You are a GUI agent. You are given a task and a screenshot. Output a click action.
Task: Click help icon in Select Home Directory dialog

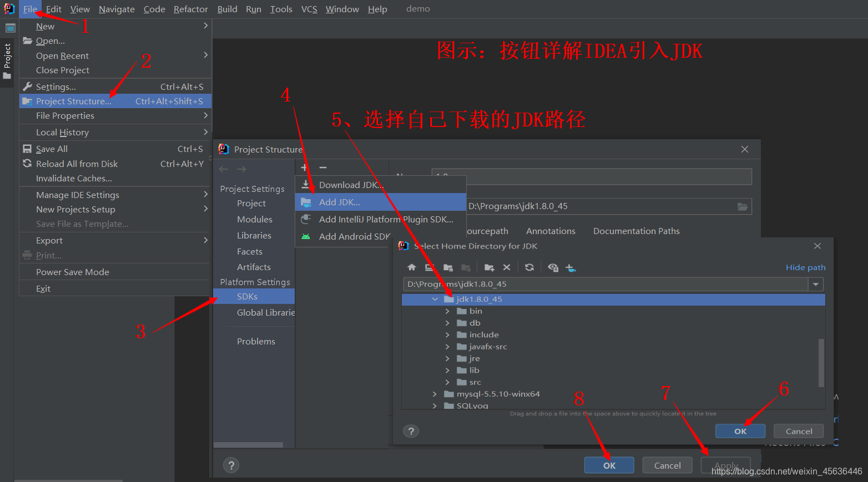(x=411, y=431)
